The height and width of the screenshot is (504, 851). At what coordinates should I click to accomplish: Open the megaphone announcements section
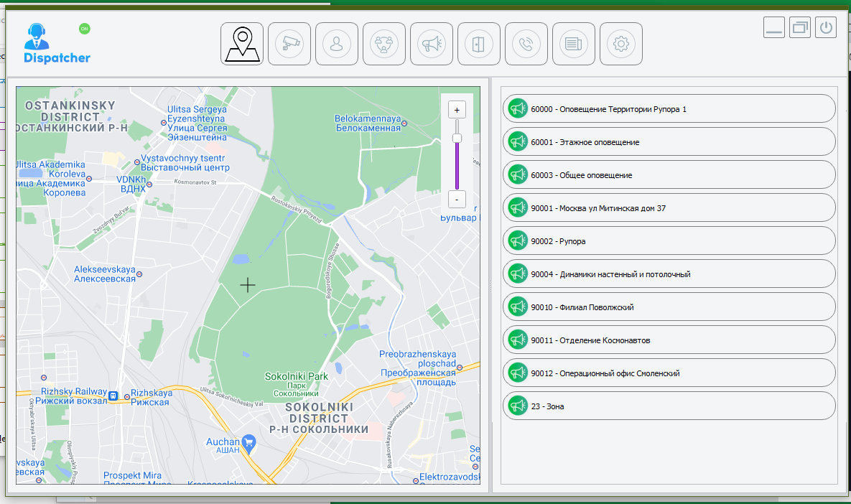click(x=432, y=44)
